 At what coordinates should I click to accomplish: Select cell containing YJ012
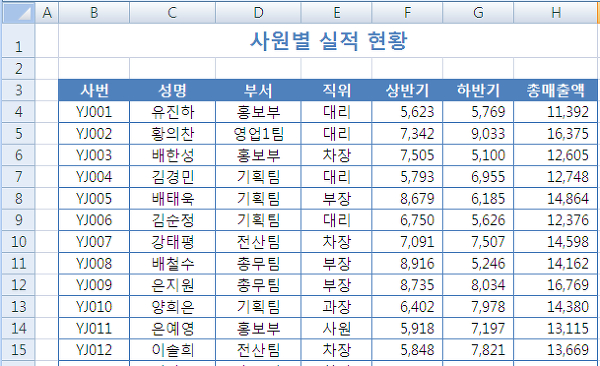pos(94,350)
